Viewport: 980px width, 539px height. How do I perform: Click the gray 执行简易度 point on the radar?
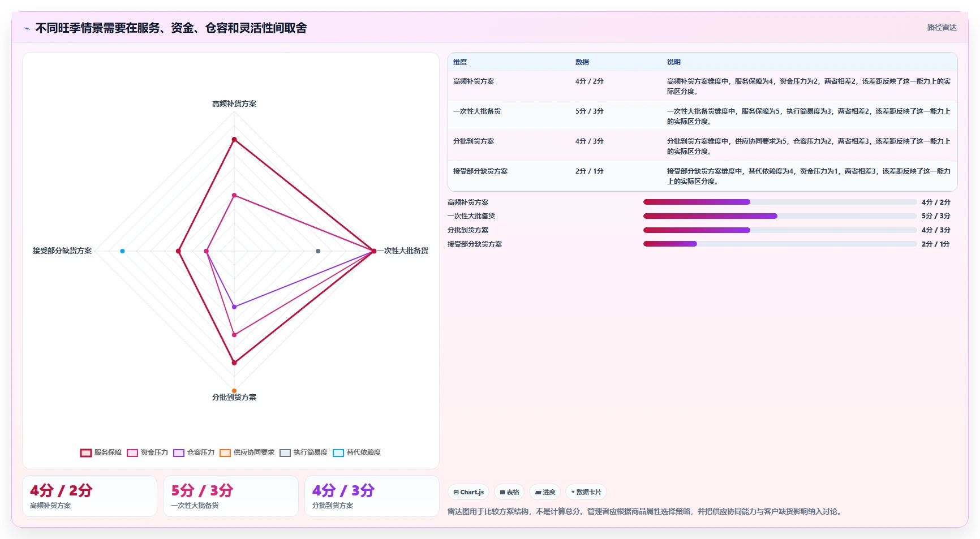pyautogui.click(x=318, y=251)
